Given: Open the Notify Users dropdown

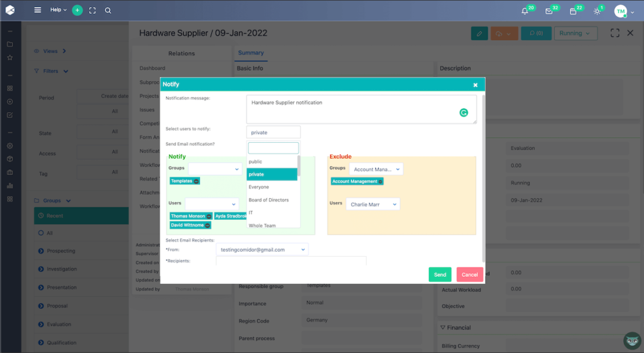Looking at the screenshot, I should coord(211,204).
